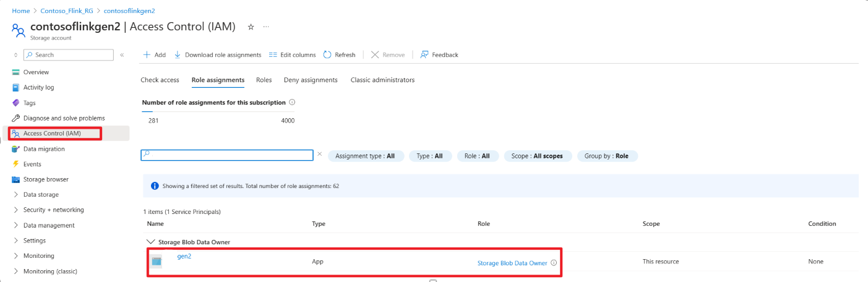
Task: Switch to Check access tab
Action: [x=160, y=80]
